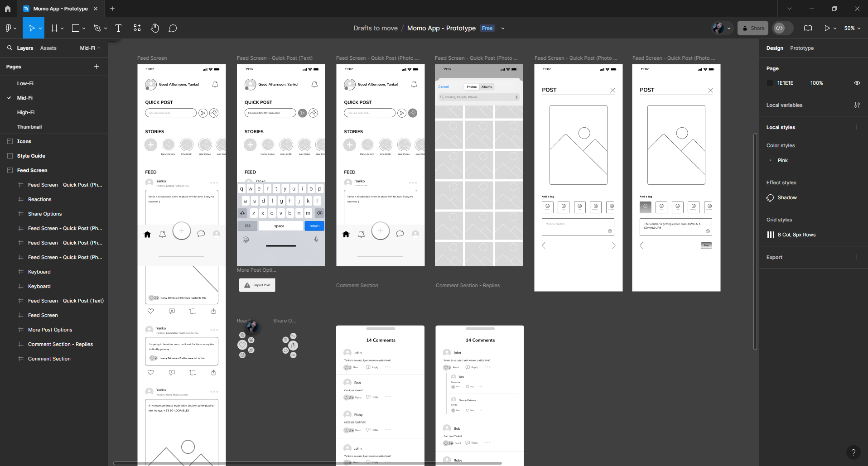Expand the Pink color style group

point(770,160)
